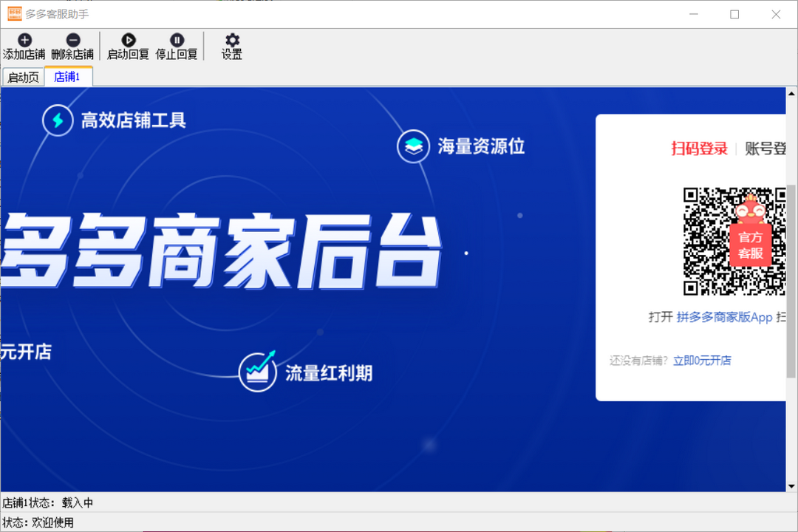Viewport: 798px width, 532px height.
Task: Start auto-reply via the 启动回复 play icon
Action: [x=127, y=39]
